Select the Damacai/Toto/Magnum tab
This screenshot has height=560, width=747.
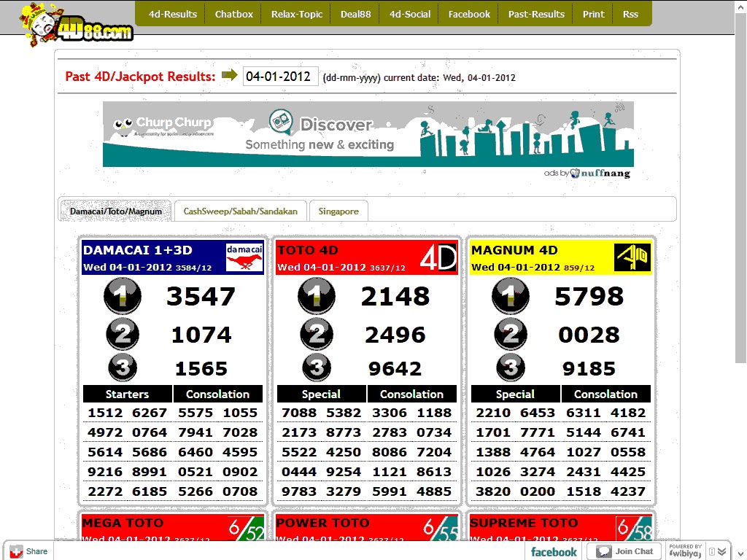click(x=115, y=211)
